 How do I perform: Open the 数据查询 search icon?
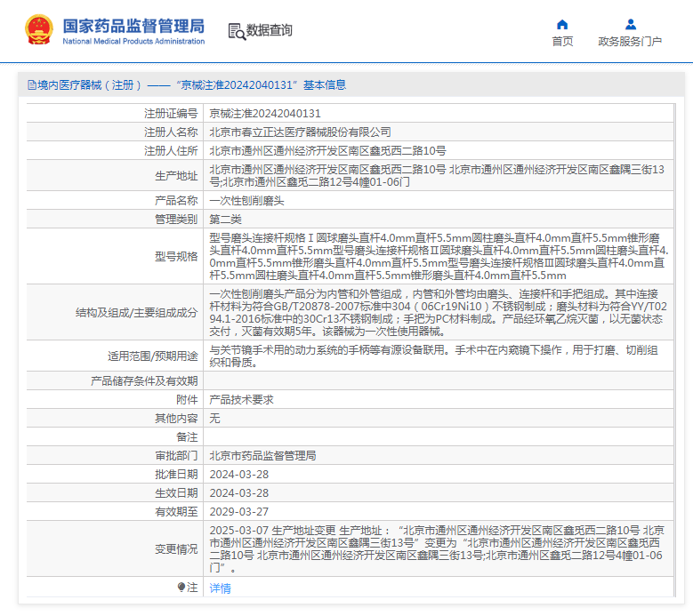click(237, 31)
